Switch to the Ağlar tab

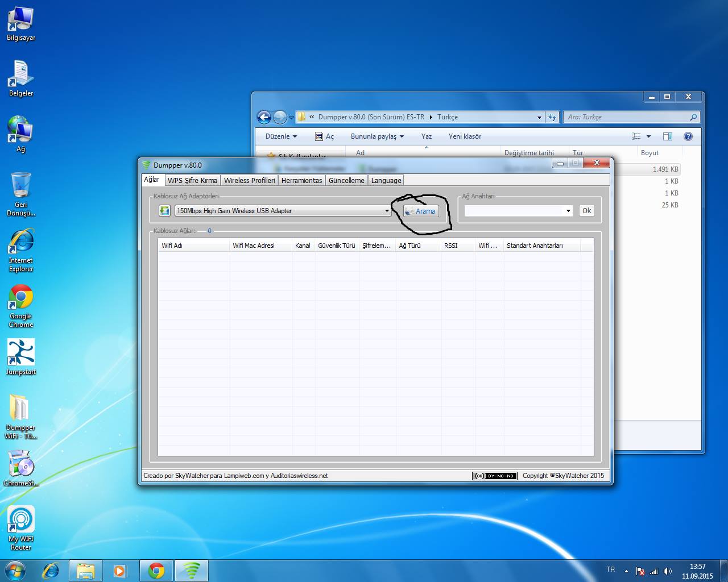[152, 180]
